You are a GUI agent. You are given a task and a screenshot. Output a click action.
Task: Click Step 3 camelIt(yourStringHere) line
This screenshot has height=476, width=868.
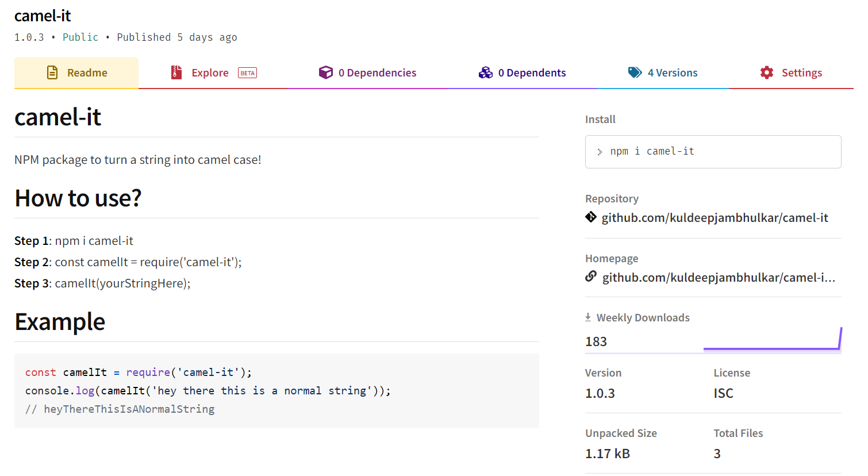102,283
